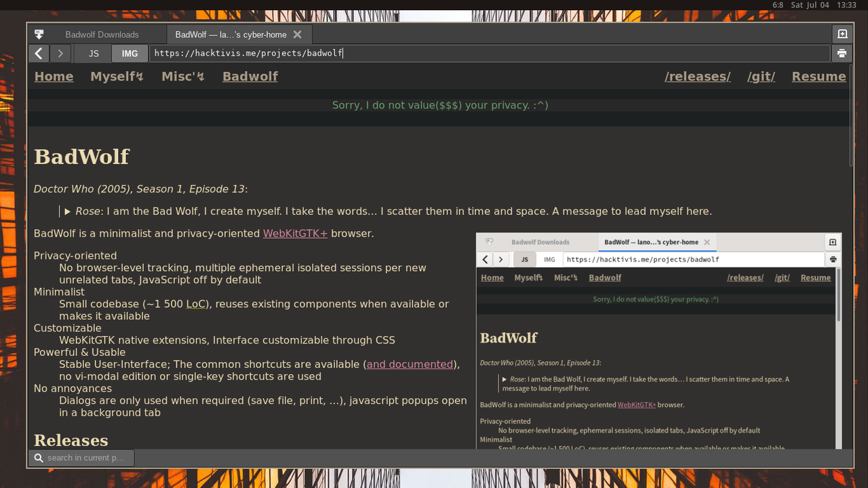Click the Sat Jul 04 date in panel
The height and width of the screenshot is (488, 868).
[810, 5]
